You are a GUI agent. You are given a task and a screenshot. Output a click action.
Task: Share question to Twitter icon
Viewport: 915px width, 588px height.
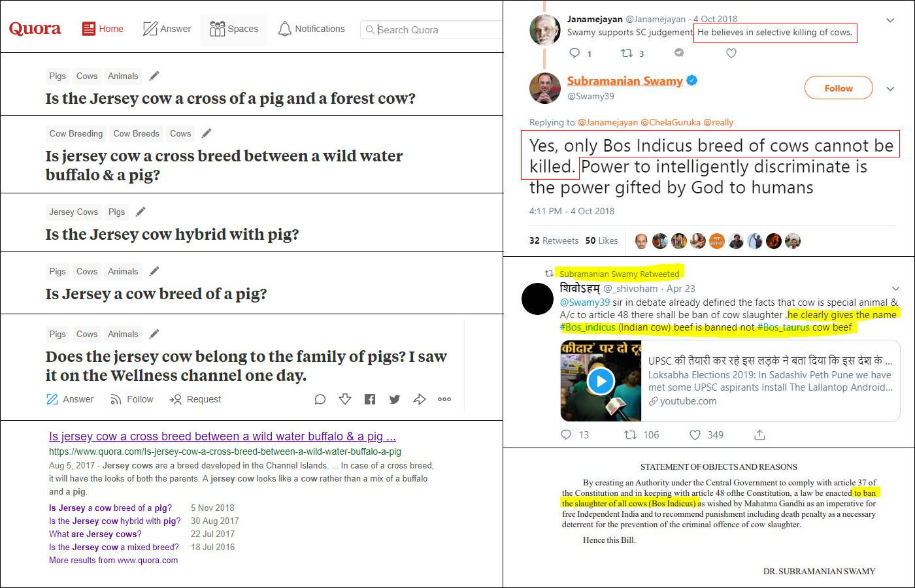coord(395,399)
